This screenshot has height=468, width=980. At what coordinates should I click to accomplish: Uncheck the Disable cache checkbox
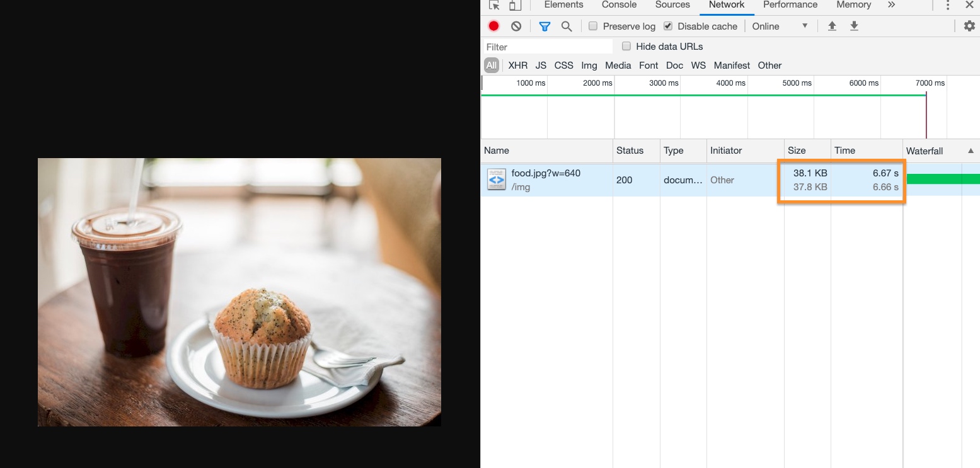click(x=668, y=26)
